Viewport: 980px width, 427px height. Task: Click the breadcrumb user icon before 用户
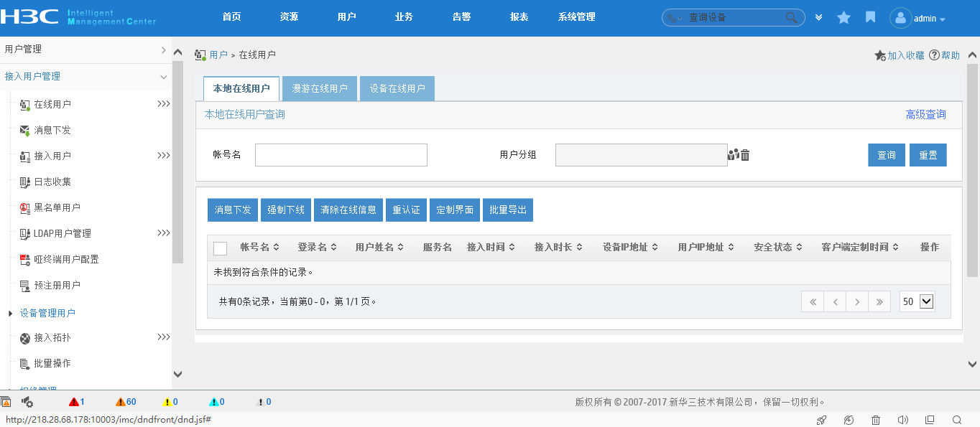(x=200, y=55)
